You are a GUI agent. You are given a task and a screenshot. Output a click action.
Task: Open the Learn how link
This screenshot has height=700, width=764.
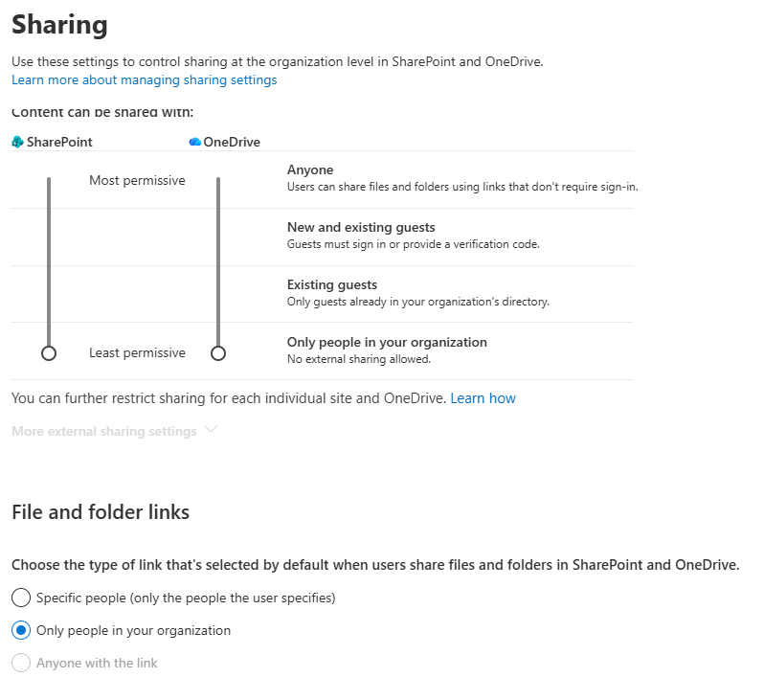(483, 397)
